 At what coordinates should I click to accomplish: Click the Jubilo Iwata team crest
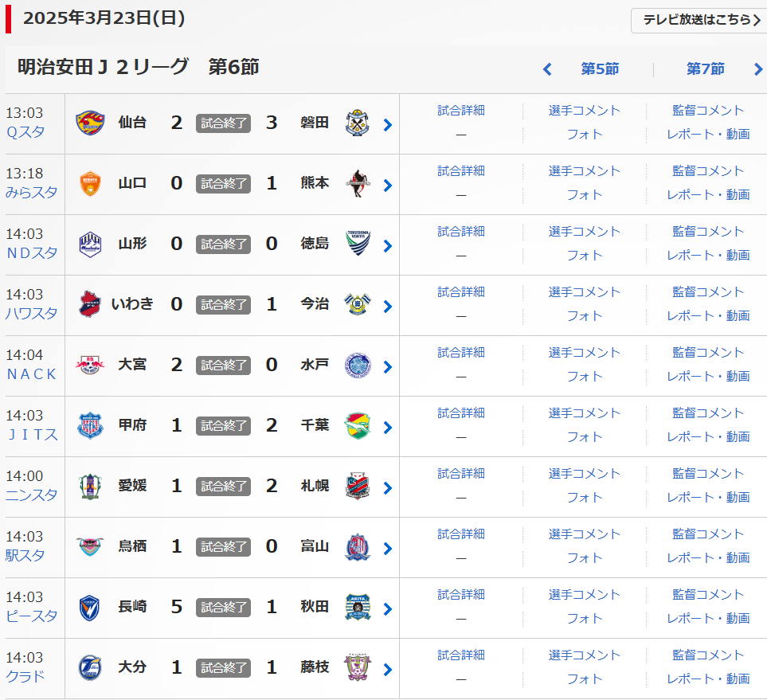358,123
